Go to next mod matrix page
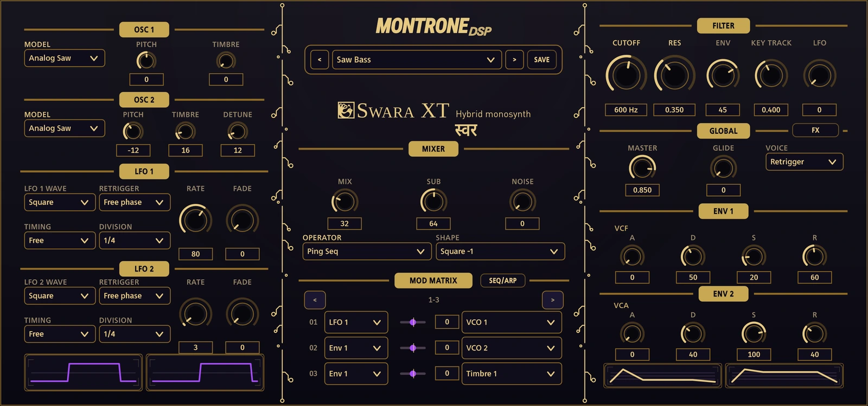The width and height of the screenshot is (868, 406). [x=553, y=300]
